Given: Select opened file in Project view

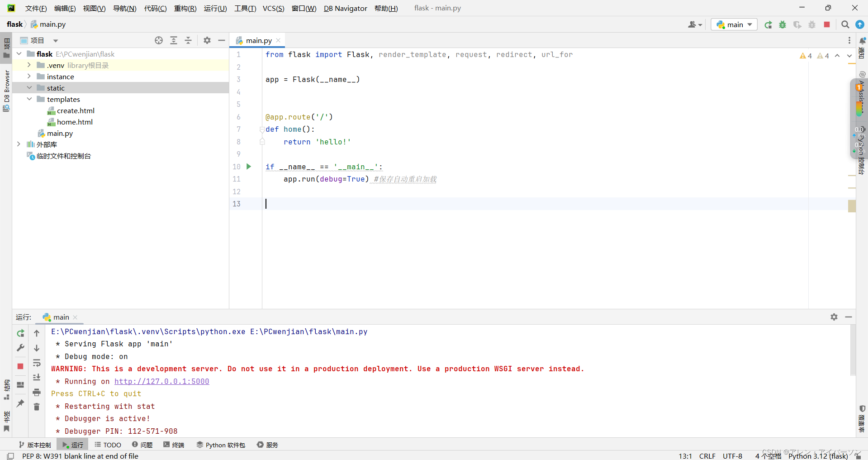Looking at the screenshot, I should click(159, 40).
